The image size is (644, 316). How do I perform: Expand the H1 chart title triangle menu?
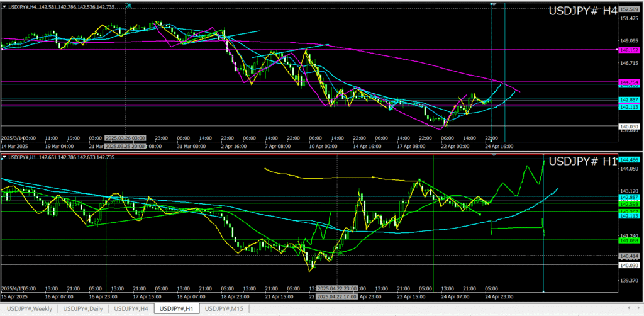coord(4,157)
